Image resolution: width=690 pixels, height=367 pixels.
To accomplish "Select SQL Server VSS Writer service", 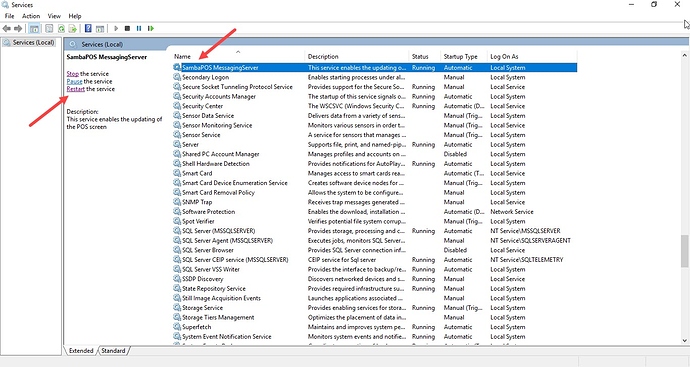I will coord(374,269).
